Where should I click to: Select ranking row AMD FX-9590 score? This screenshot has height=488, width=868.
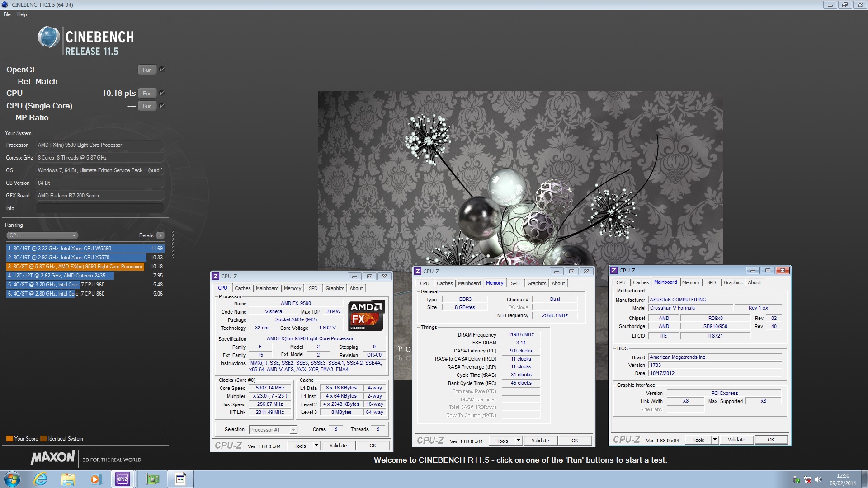(x=85, y=267)
